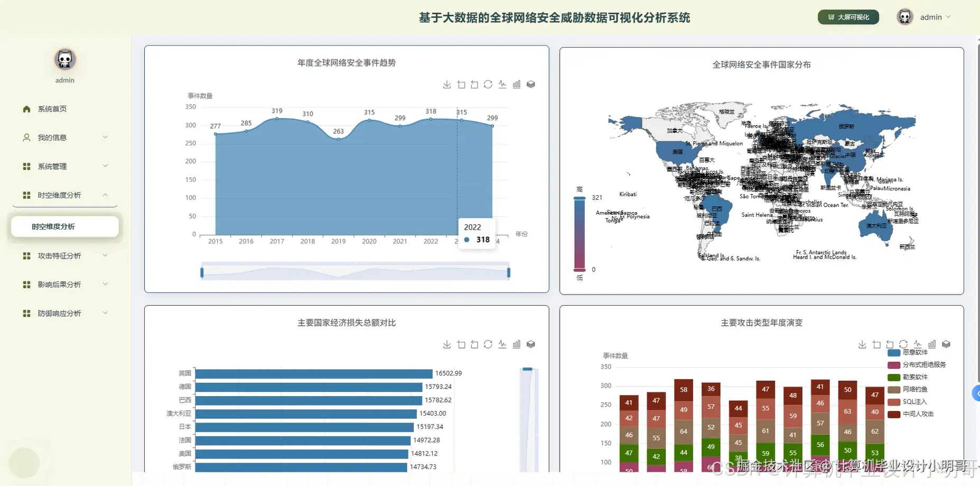
Task: Click the 澳大利亚 bar valued 15403.00
Action: [306, 414]
